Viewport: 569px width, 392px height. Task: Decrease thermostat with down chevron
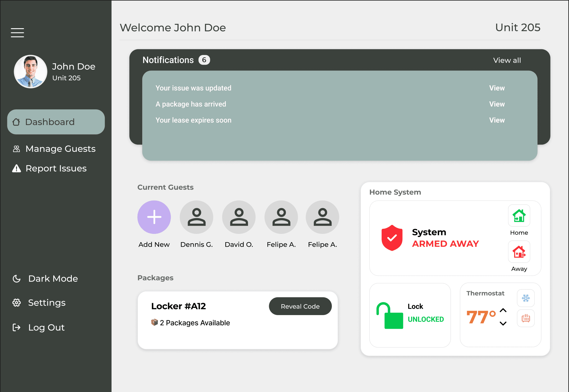pyautogui.click(x=503, y=323)
